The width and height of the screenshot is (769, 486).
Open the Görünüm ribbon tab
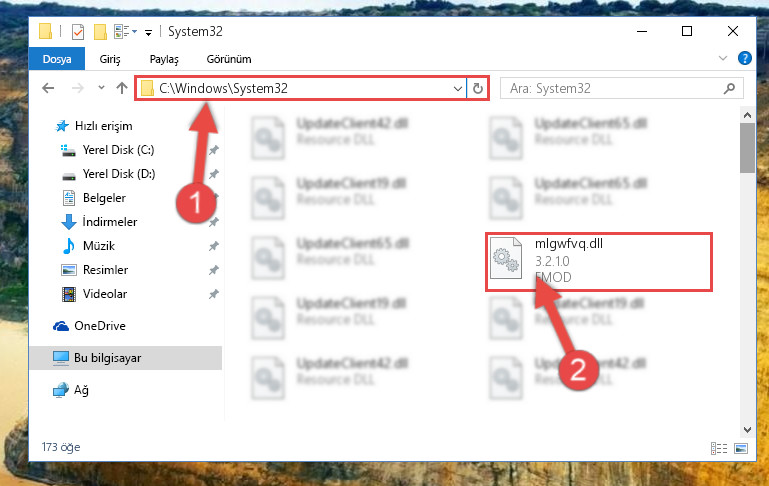(229, 59)
